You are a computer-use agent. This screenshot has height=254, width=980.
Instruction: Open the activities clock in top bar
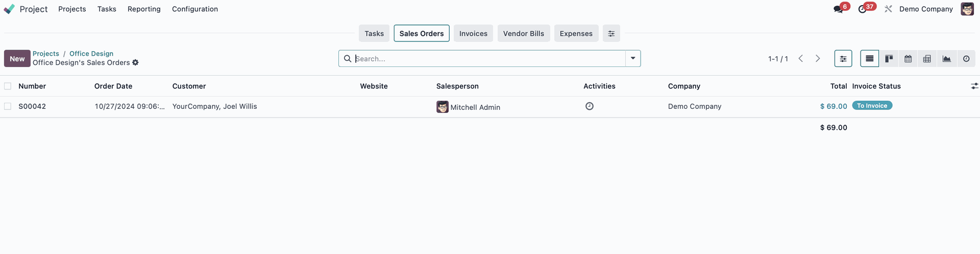863,9
